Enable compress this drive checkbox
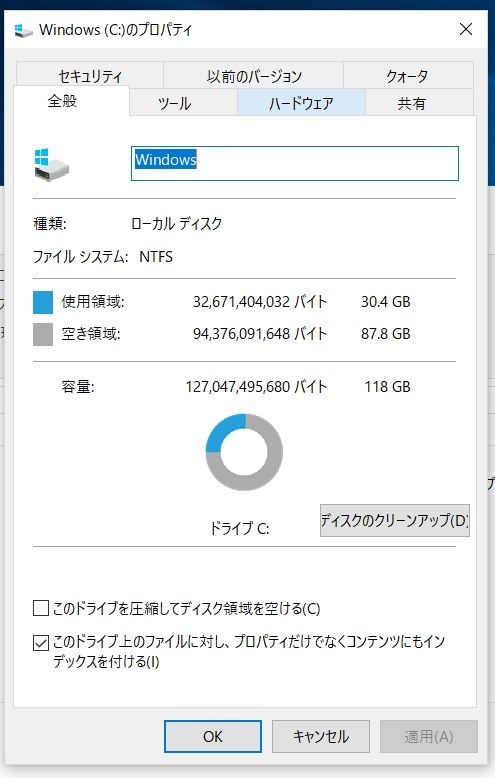Image resolution: width=495 pixels, height=778 pixels. pos(41,608)
